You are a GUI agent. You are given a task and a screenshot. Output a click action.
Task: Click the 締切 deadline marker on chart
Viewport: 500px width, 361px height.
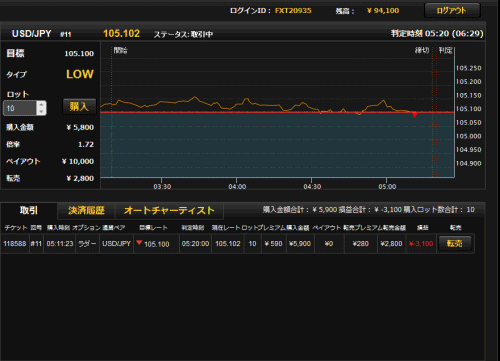pos(422,50)
